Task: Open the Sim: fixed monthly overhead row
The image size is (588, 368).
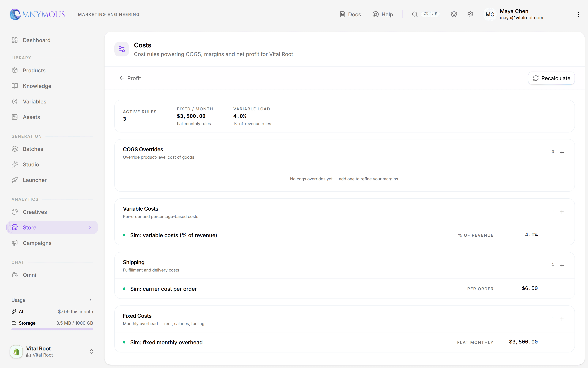Action: (344, 342)
